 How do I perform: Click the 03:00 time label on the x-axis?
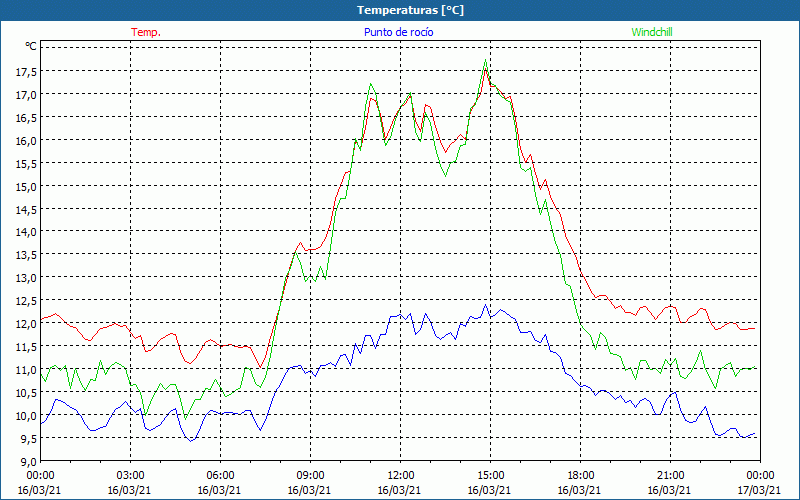131,476
